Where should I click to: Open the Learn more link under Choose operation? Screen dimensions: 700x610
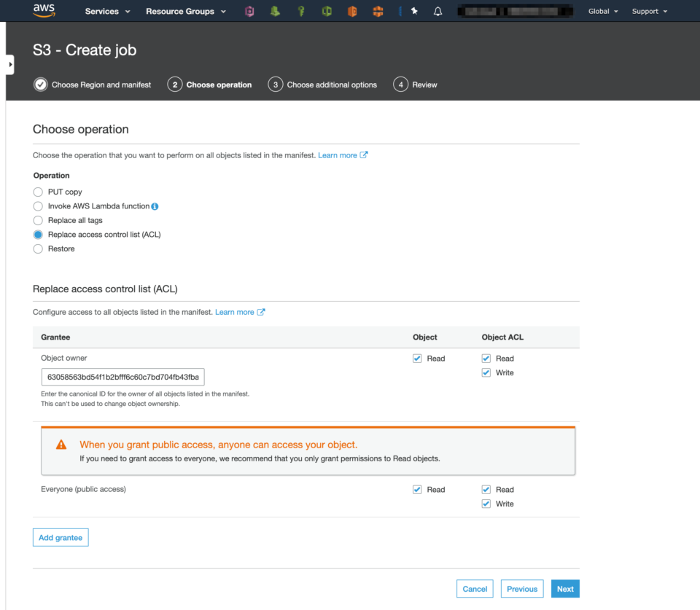tap(338, 155)
